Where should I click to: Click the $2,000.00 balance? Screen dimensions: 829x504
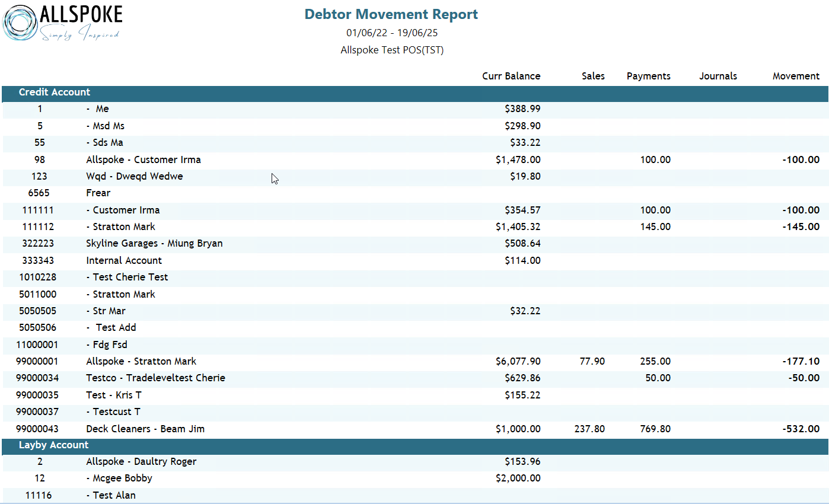(518, 478)
